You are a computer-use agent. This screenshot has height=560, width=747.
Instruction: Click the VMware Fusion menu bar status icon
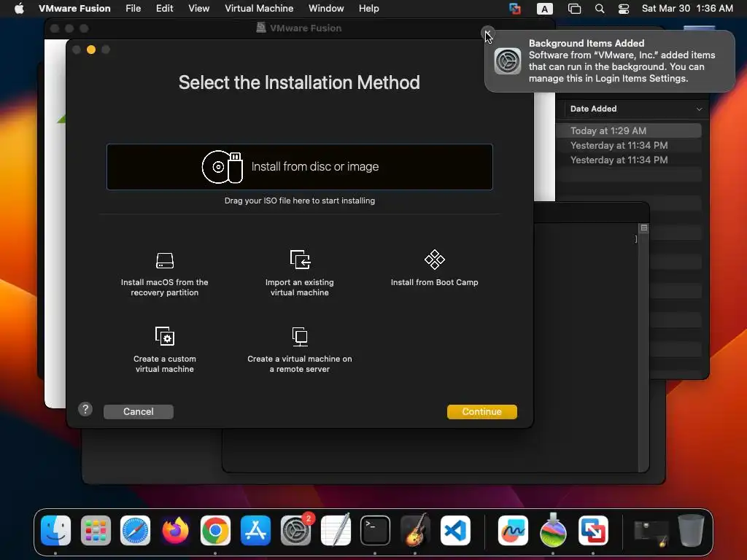(514, 9)
